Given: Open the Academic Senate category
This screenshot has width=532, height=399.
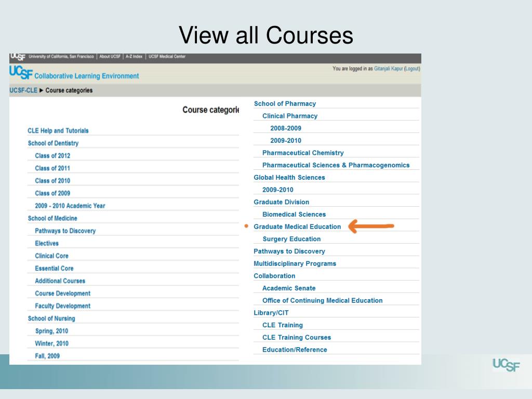Looking at the screenshot, I should coord(289,288).
